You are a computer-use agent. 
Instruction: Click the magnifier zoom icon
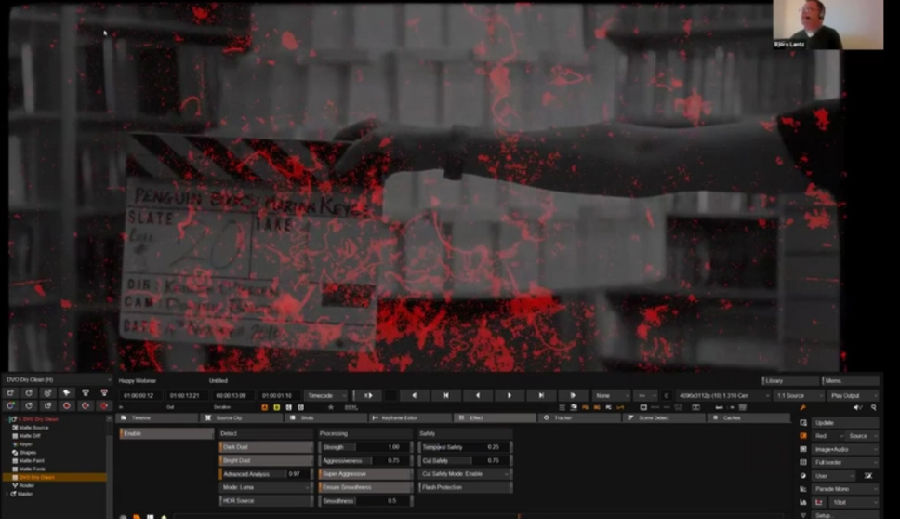pyautogui.click(x=874, y=408)
